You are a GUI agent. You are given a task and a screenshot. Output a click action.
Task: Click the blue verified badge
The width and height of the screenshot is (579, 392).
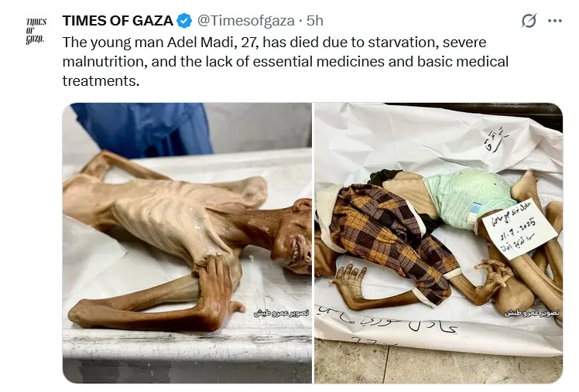tap(184, 21)
